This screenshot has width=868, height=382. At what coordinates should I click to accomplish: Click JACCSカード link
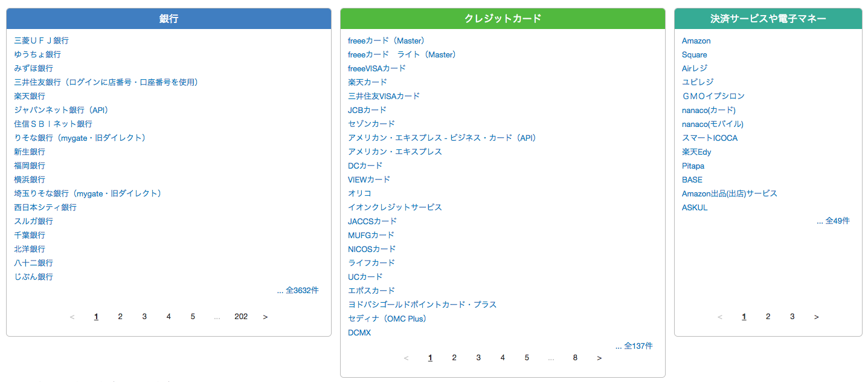tap(373, 221)
